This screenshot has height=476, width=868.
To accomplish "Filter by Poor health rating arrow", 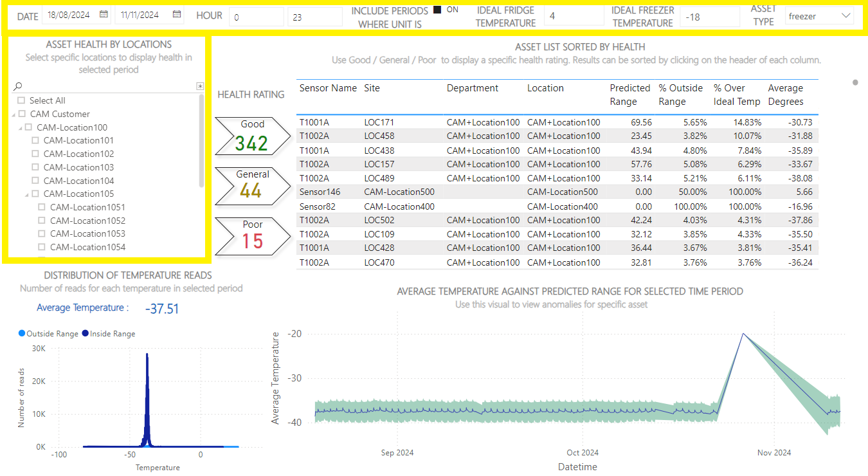I will pyautogui.click(x=252, y=235).
